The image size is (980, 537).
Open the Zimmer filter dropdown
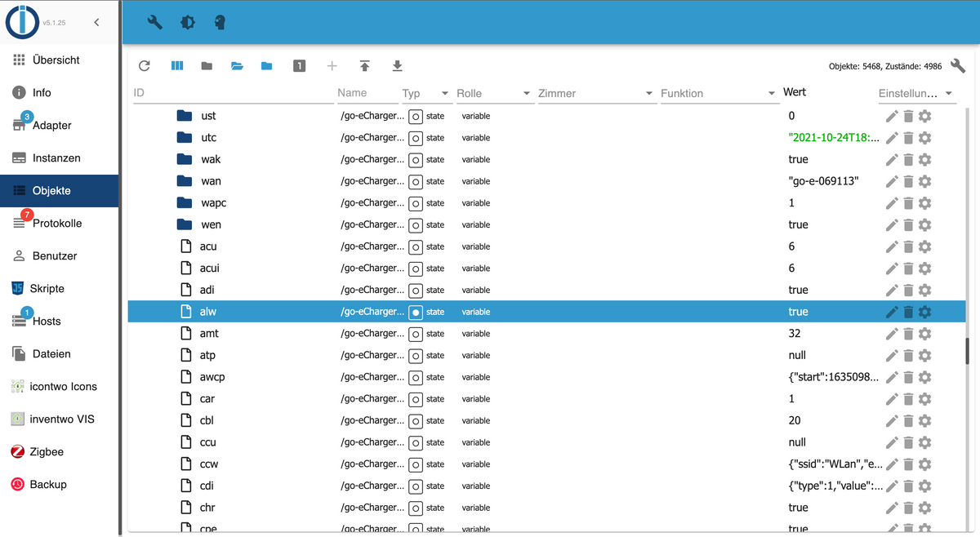(x=649, y=94)
